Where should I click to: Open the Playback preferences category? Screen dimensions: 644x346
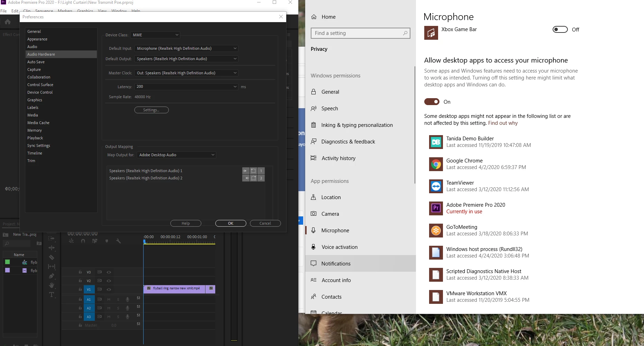61,138
